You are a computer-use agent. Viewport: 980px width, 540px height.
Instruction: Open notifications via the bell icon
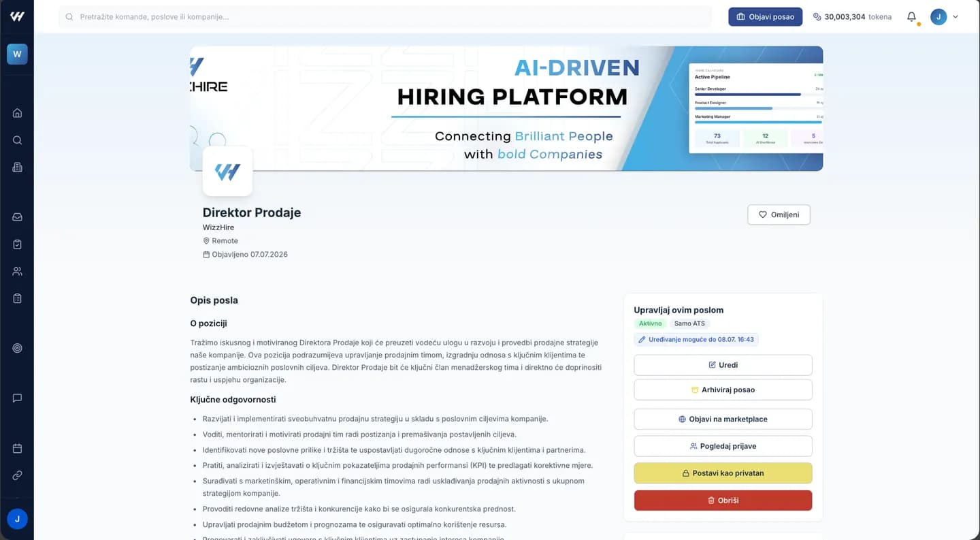911,16
